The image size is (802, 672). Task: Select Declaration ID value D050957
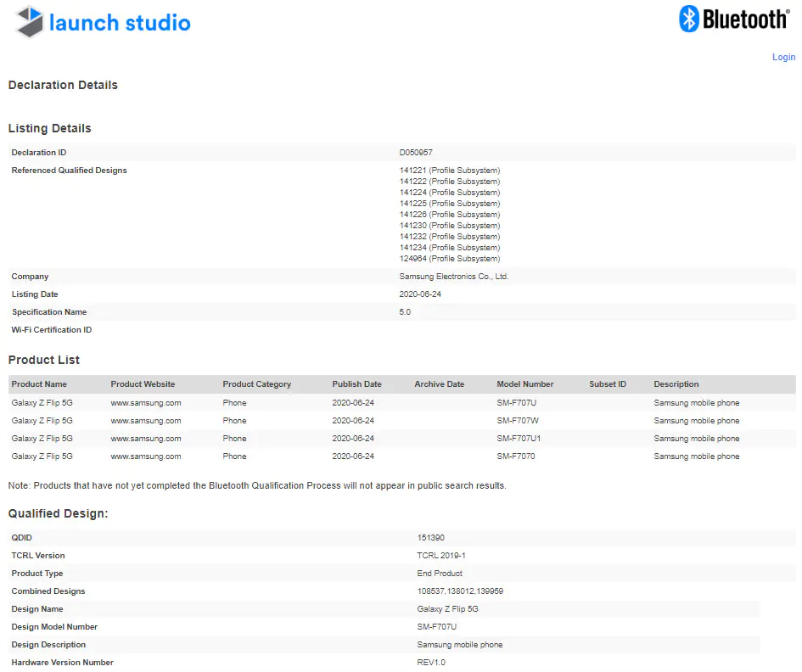click(x=416, y=153)
